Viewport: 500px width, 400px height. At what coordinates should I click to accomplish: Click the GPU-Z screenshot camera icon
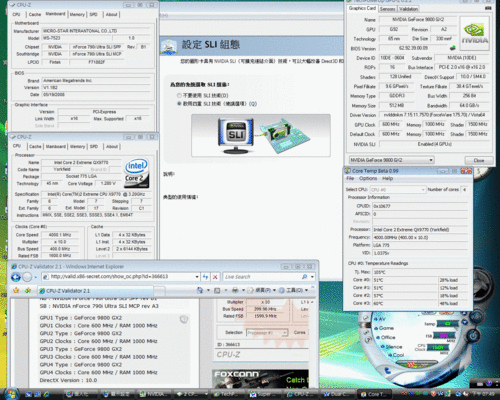[x=488, y=8]
